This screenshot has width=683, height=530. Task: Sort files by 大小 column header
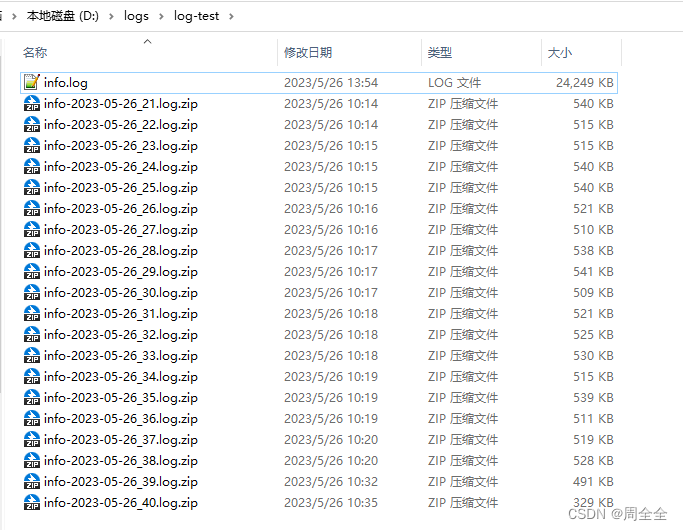[x=560, y=53]
